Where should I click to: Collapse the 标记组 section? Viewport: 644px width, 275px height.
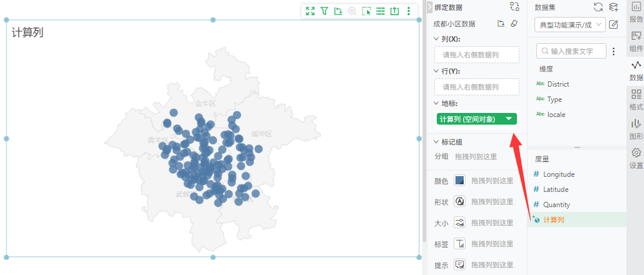coord(436,142)
